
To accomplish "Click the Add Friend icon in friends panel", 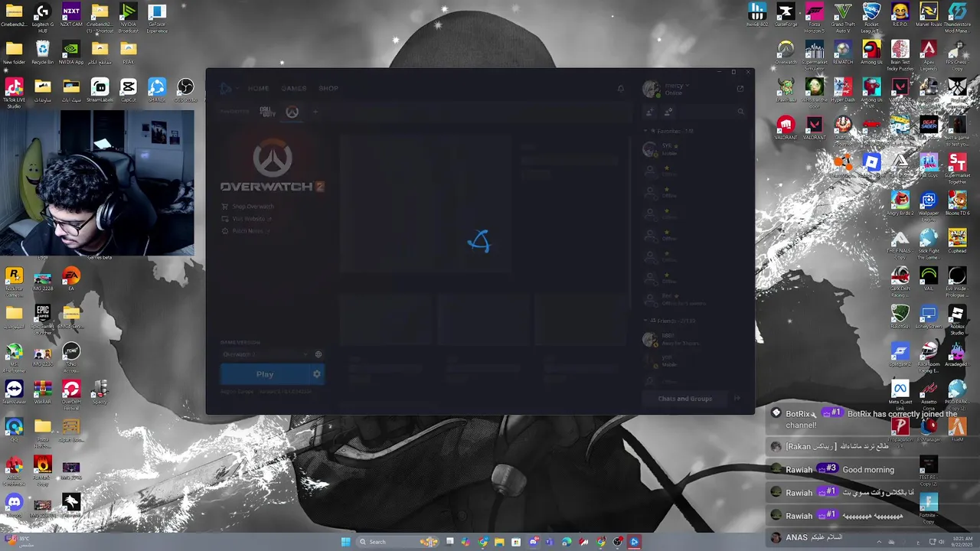I will coord(649,112).
